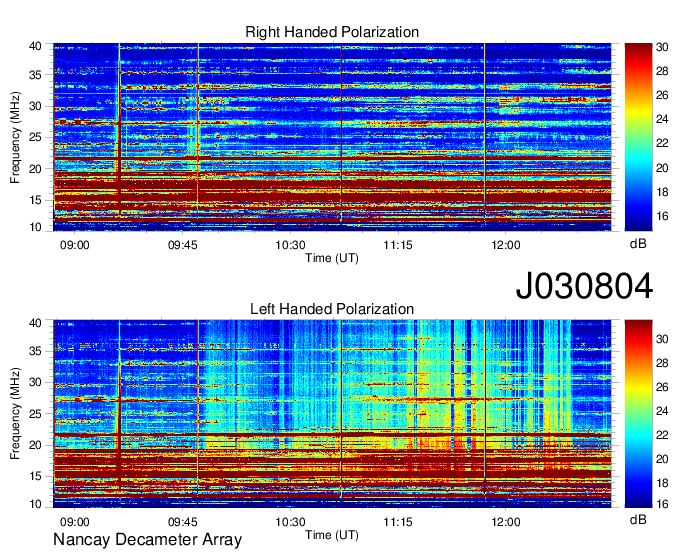Select "Frequency (MHz)" axis label of Left Handed plot
Screen dimensions: 680x552
tap(15, 414)
